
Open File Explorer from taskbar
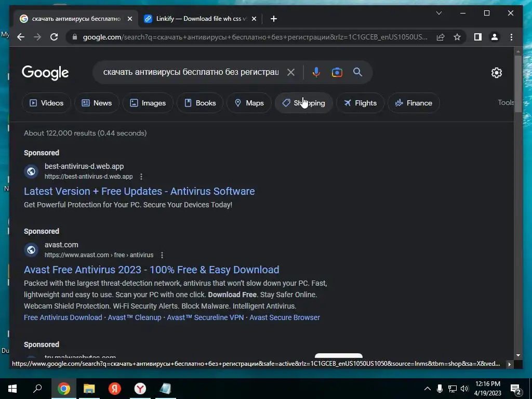(89, 389)
